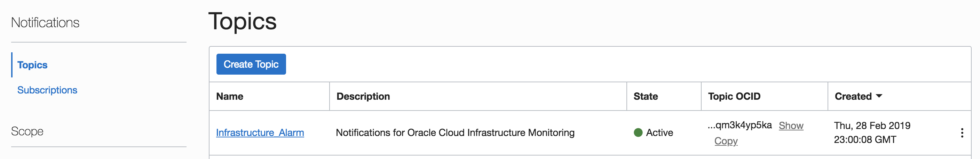
Task: Click the Description column header
Action: [x=363, y=97]
